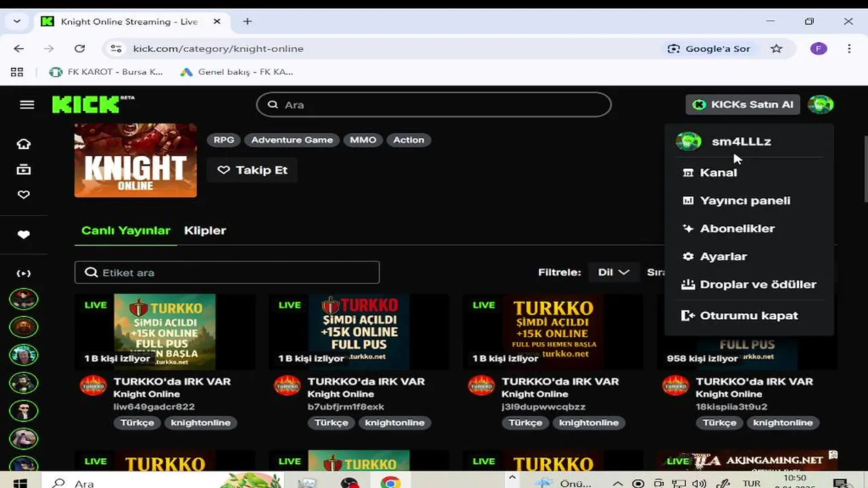Switch to the Canlı Yayınlar tab

(x=125, y=230)
